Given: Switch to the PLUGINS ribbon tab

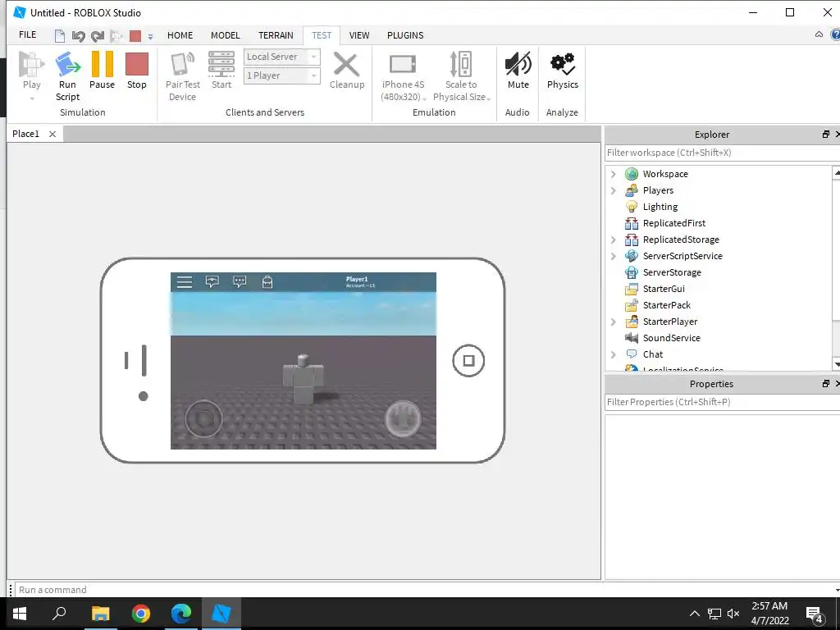Looking at the screenshot, I should click(x=405, y=35).
